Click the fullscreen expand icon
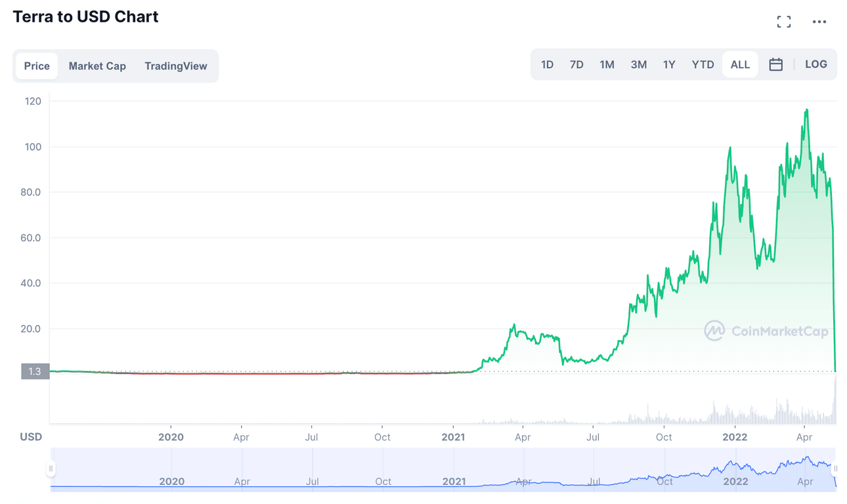This screenshot has height=504, width=847. [x=783, y=22]
